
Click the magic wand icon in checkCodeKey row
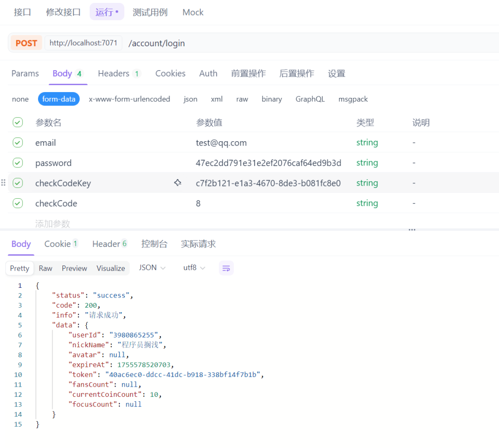pos(178,183)
